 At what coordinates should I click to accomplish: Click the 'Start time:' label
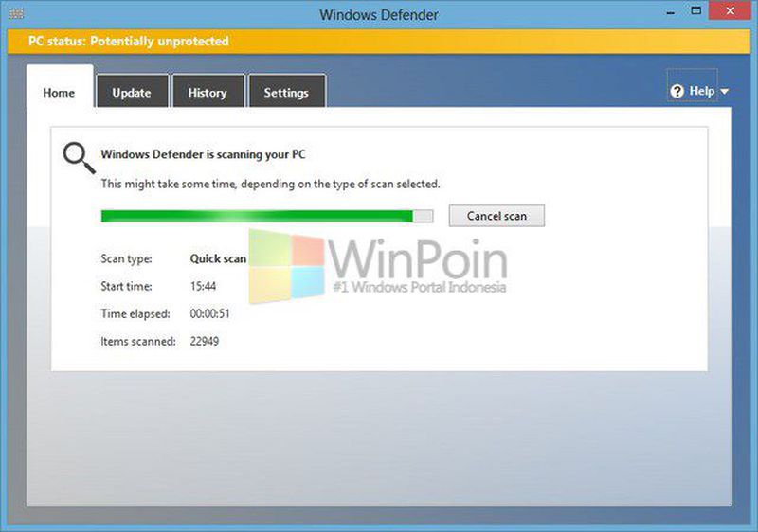tap(126, 286)
